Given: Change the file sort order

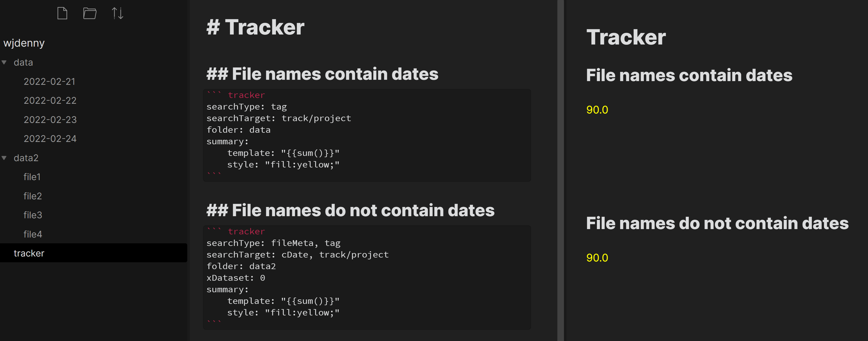Looking at the screenshot, I should pyautogui.click(x=118, y=13).
